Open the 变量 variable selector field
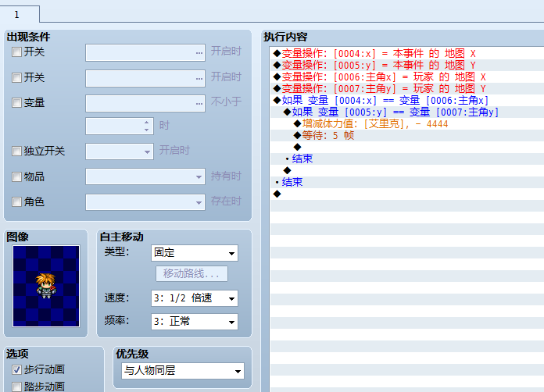Screen dimensions: 544x392 [x=145, y=103]
